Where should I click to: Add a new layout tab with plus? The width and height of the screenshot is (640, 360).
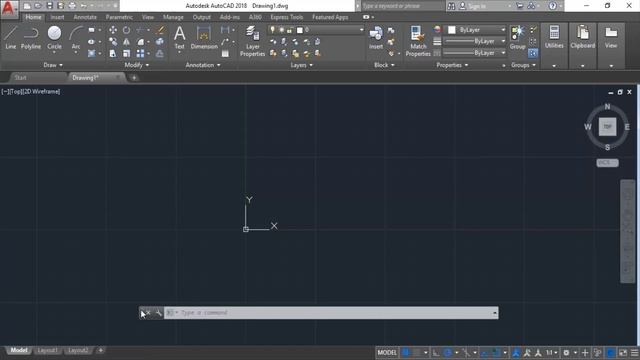[x=100, y=351]
